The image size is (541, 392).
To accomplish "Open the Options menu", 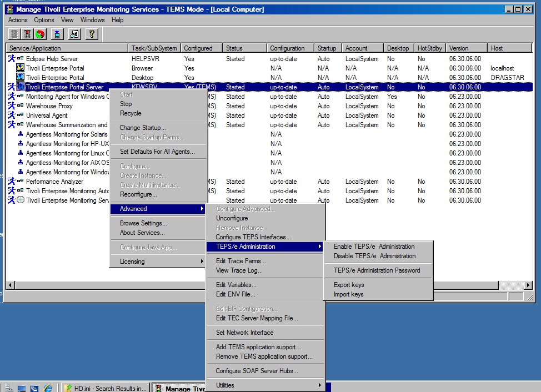I will (x=44, y=20).
